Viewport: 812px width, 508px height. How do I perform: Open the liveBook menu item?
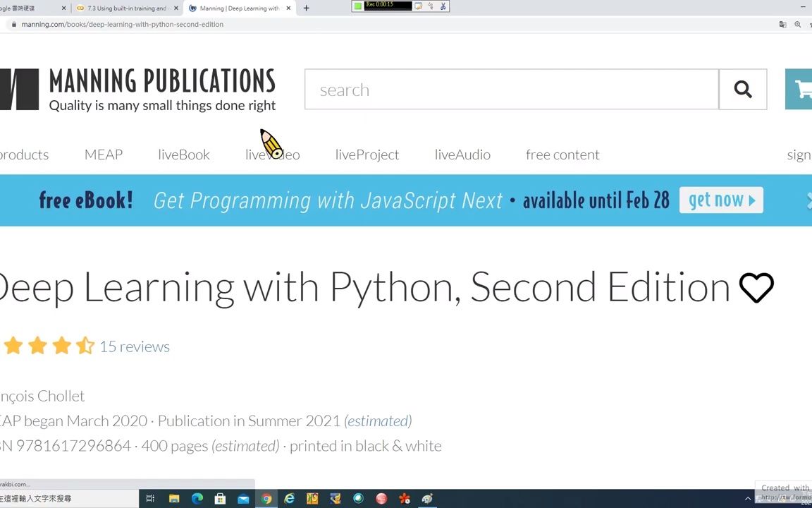(184, 155)
